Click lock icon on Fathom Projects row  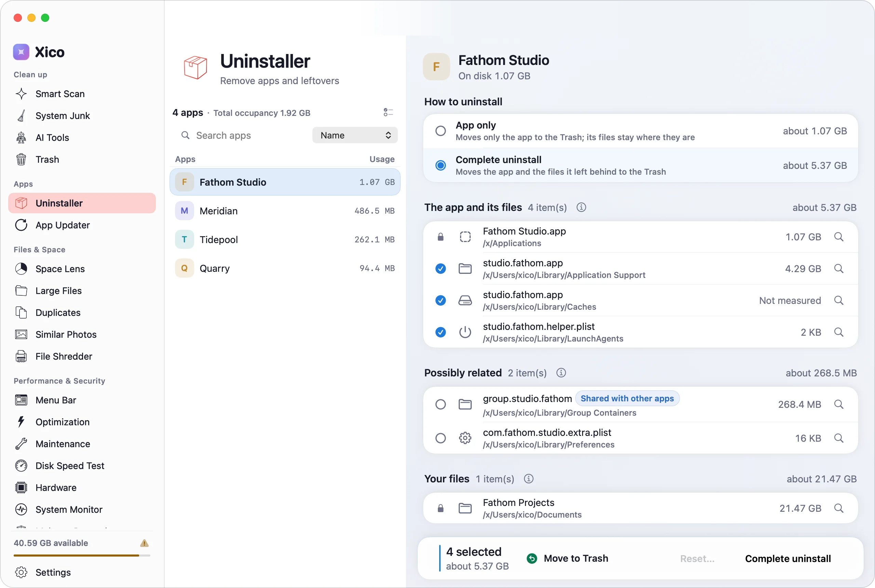441,508
